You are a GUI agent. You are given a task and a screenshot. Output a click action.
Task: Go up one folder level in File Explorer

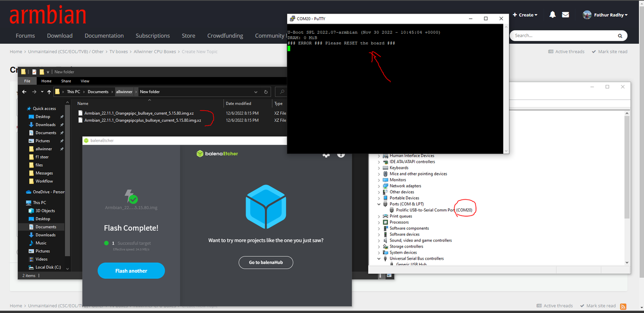49,92
